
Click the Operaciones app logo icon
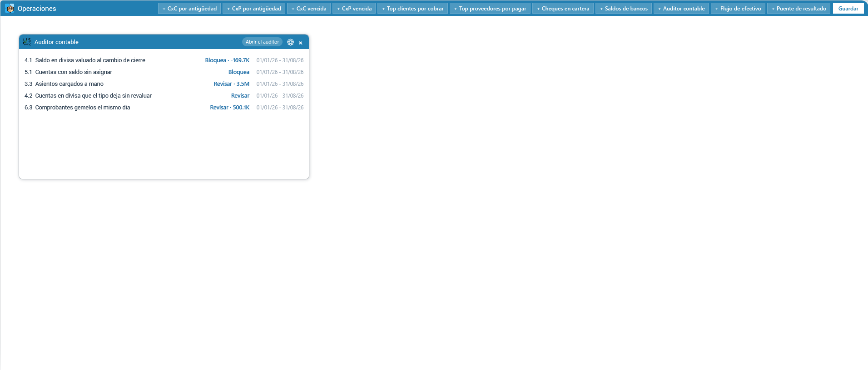10,8
